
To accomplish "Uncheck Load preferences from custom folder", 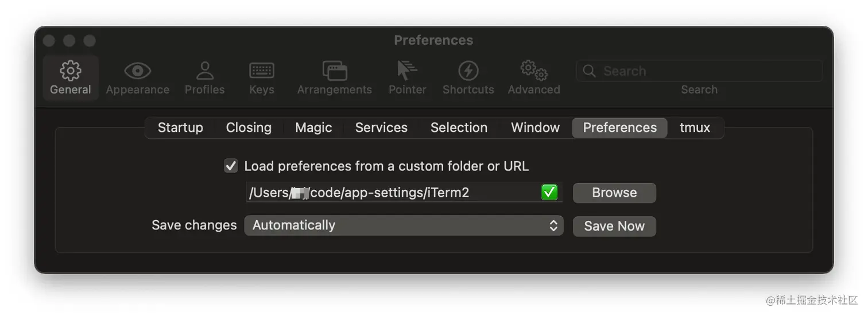I will point(231,166).
